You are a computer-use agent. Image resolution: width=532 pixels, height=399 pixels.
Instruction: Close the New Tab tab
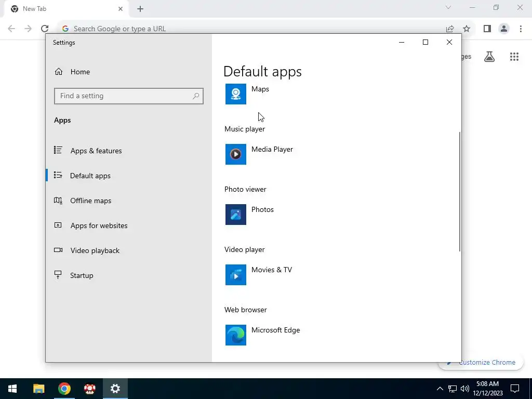121,9
